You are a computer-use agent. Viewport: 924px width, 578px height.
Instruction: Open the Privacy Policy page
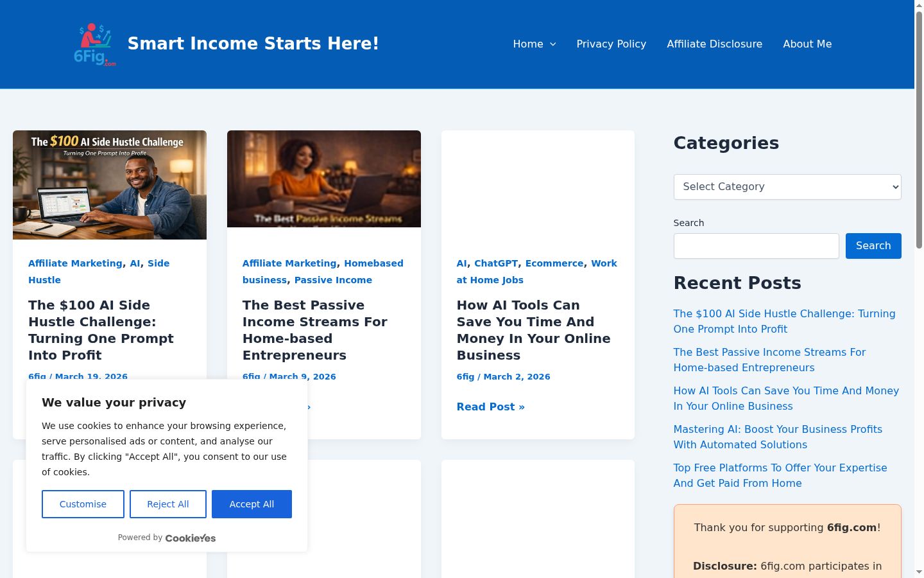611,44
